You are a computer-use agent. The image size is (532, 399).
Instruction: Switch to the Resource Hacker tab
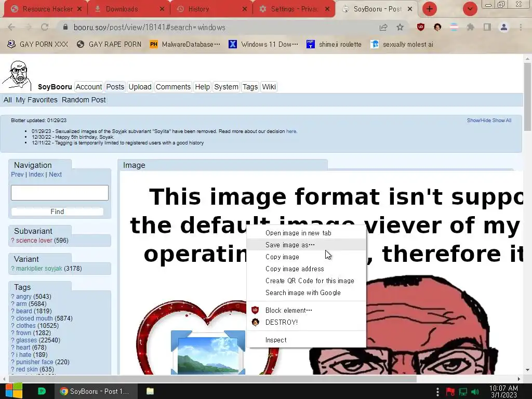[x=46, y=9]
